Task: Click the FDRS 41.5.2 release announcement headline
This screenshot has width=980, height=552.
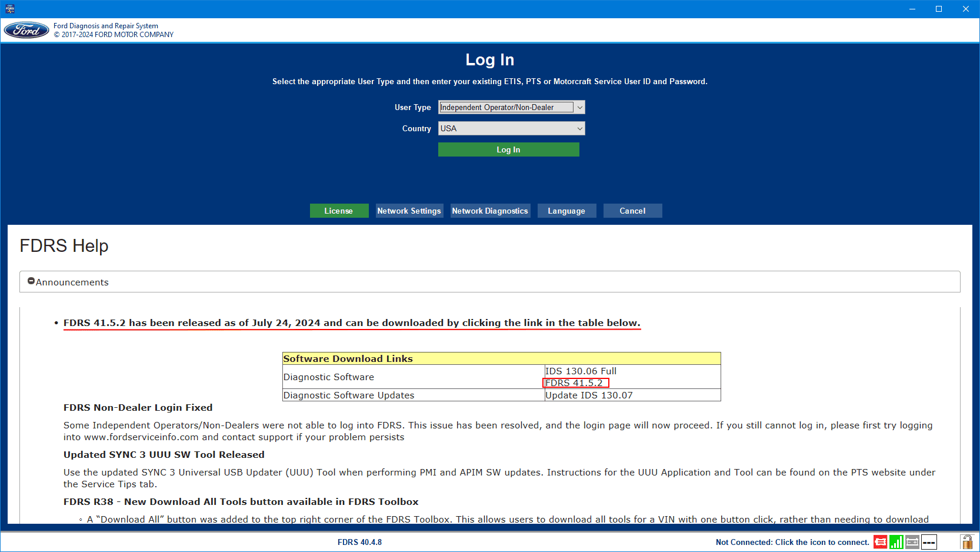Action: coord(352,323)
